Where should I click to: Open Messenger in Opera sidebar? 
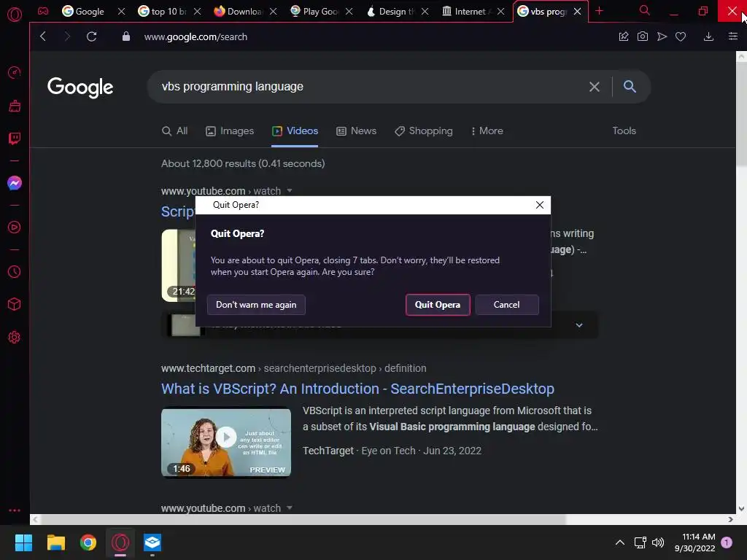pos(15,183)
